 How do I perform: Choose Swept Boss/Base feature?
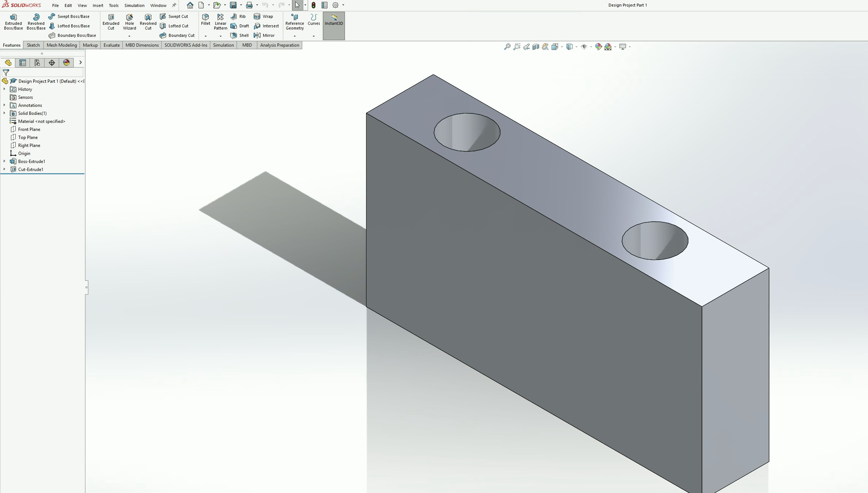click(69, 16)
